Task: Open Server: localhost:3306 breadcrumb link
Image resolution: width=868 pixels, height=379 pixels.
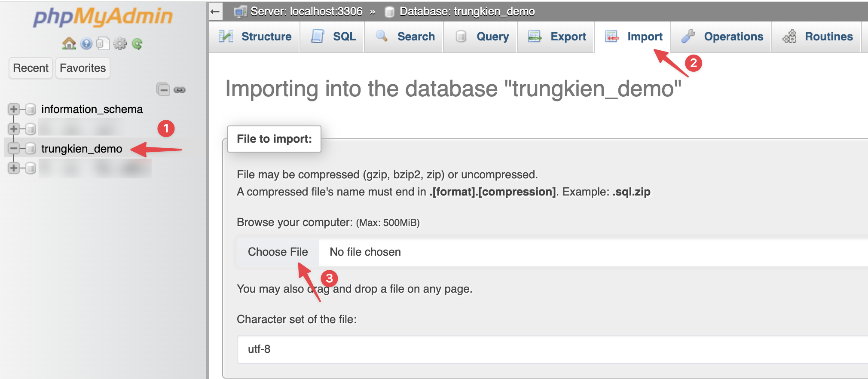Action: tap(306, 12)
